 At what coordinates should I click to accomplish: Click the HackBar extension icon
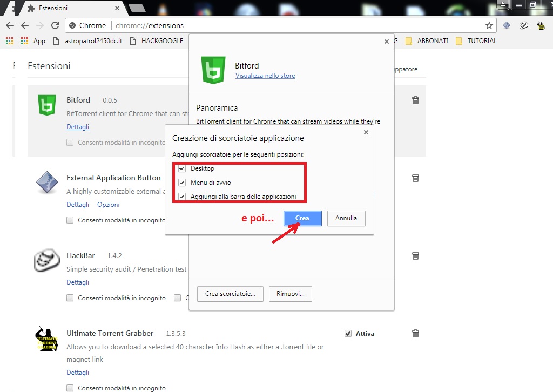pos(47,260)
